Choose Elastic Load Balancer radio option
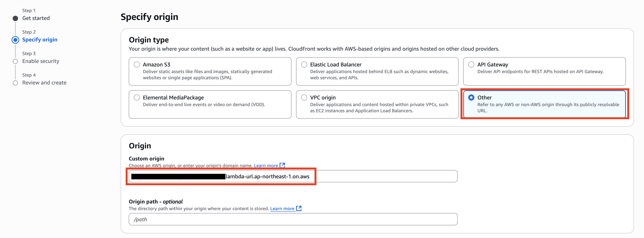This screenshot has height=238, width=644. coord(304,64)
